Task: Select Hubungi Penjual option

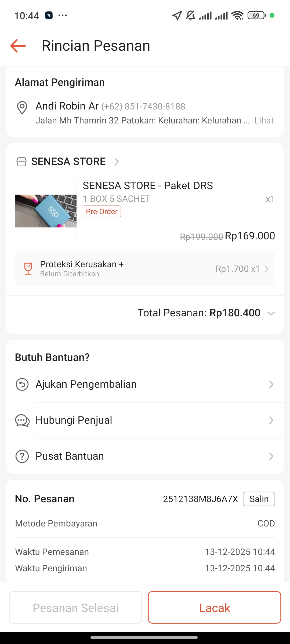Action: pyautogui.click(x=74, y=420)
